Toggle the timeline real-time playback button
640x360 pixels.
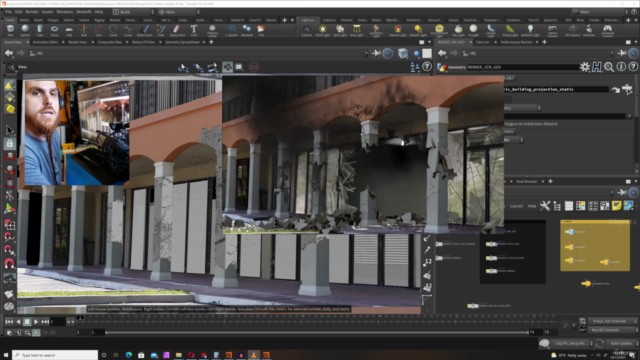point(36,333)
